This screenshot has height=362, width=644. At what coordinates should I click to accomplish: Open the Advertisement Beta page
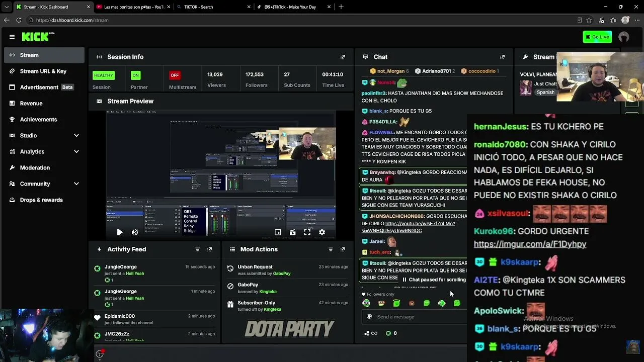44,87
